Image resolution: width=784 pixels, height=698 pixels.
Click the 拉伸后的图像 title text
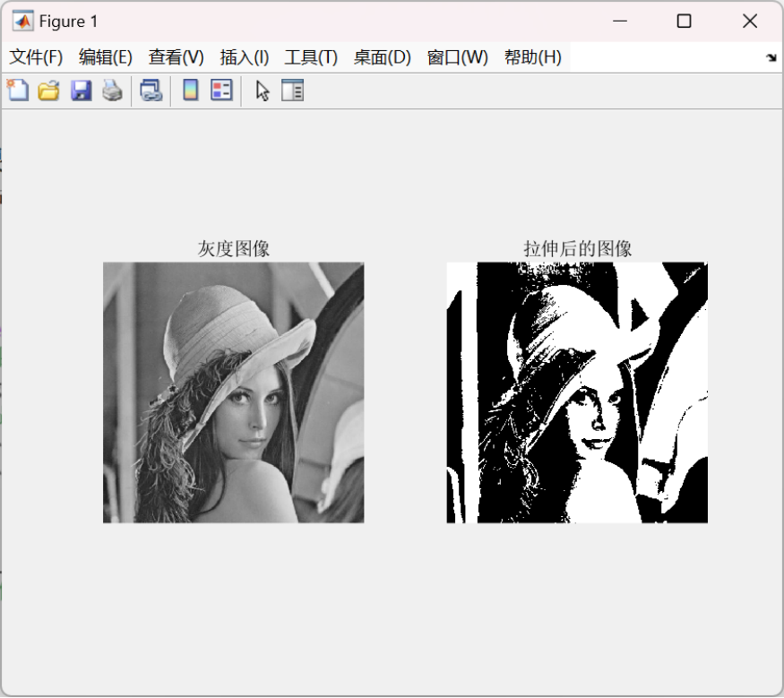point(578,248)
